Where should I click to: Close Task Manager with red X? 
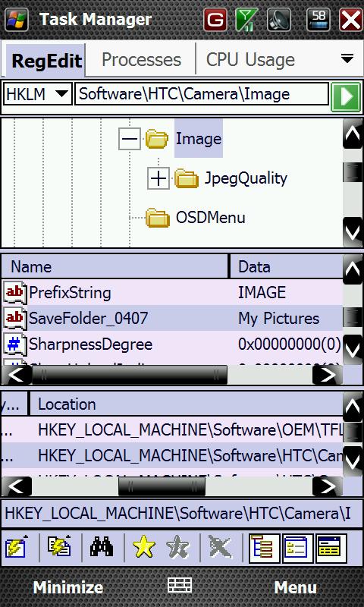[x=351, y=20]
